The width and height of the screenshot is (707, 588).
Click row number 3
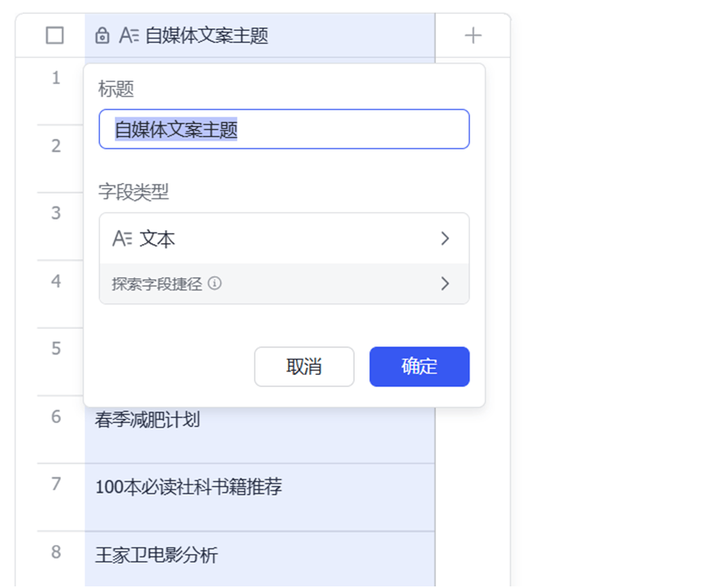pyautogui.click(x=56, y=213)
